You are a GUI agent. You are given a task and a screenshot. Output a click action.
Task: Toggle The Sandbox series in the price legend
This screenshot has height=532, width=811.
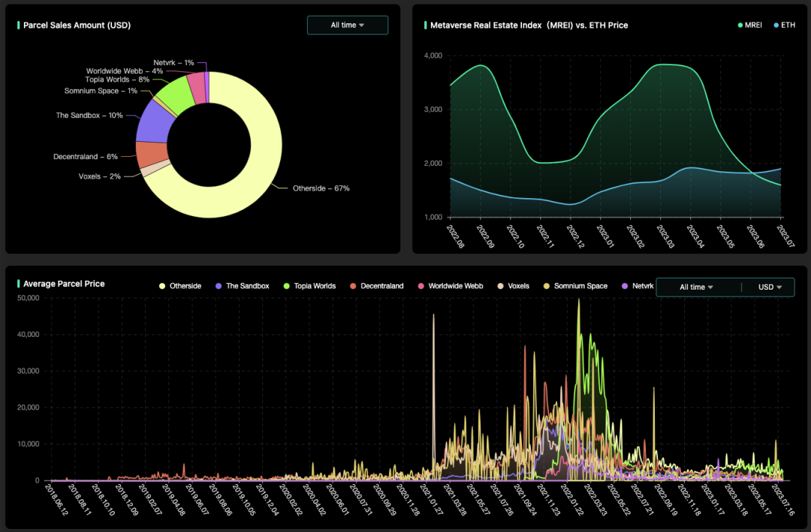point(242,286)
